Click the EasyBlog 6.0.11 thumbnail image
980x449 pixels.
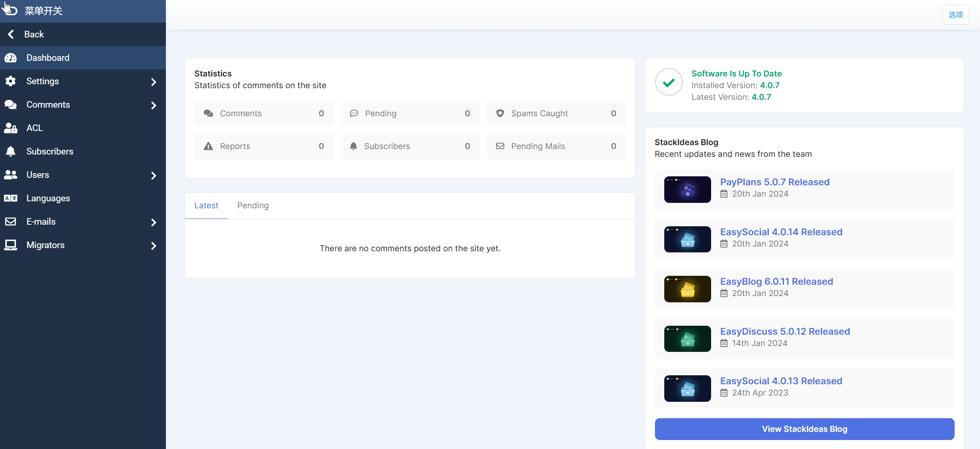tap(687, 289)
